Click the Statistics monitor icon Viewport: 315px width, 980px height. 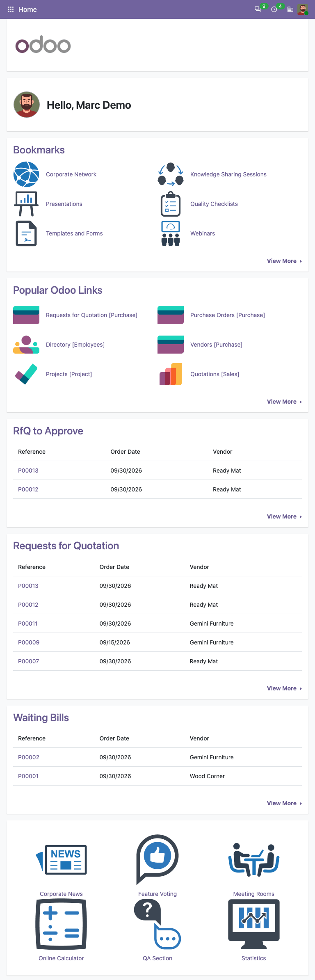(x=254, y=924)
